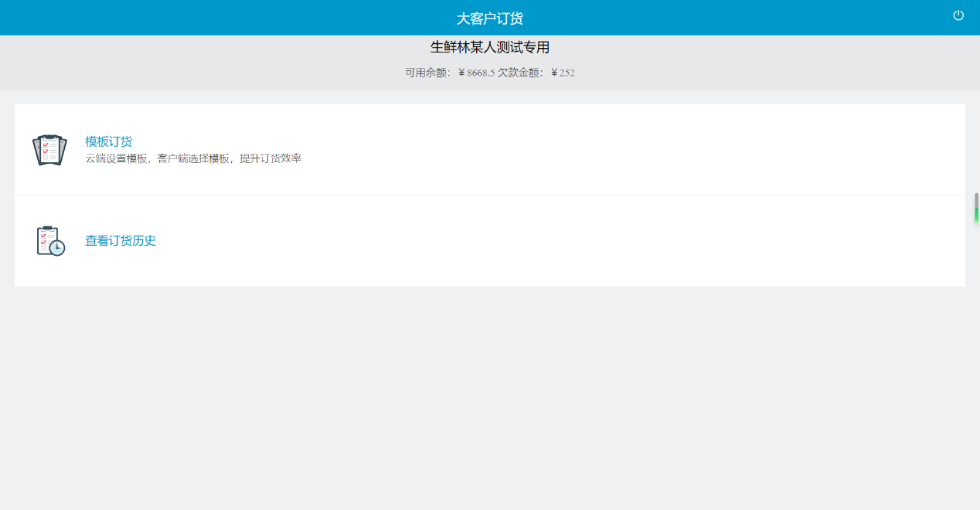Click the 可用余额 balance amount text

point(450,73)
